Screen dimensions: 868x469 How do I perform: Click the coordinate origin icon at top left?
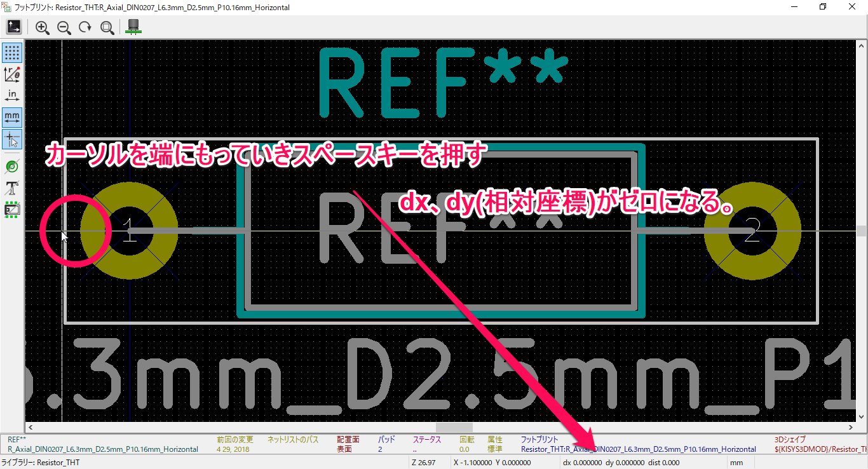pos(13,26)
